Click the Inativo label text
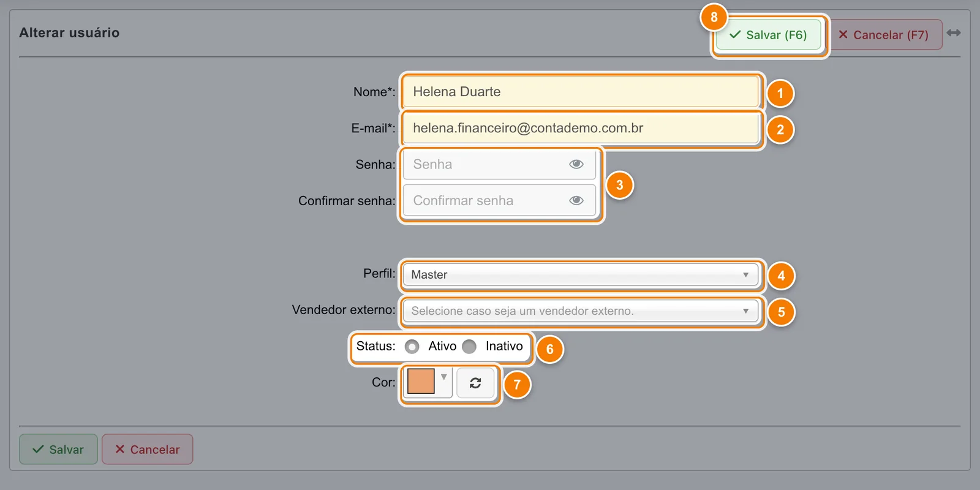 tap(504, 346)
